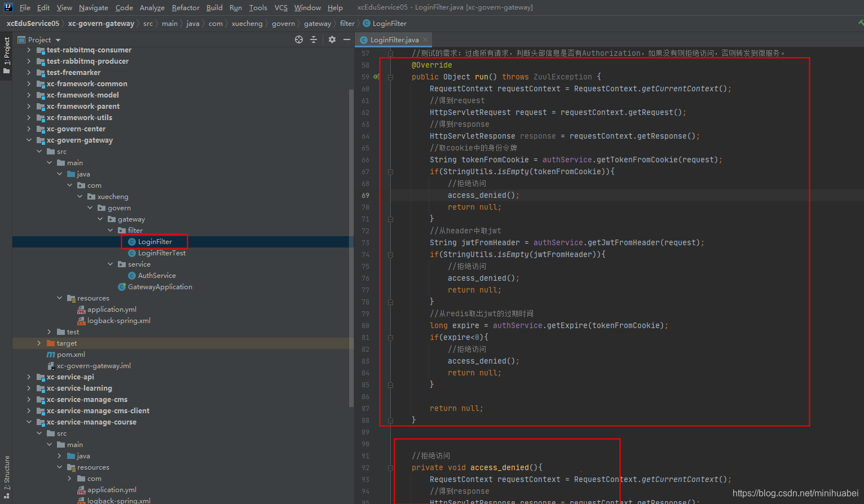Fold the if block at line 74
Viewport: 864px width, 504px height.
(390, 254)
